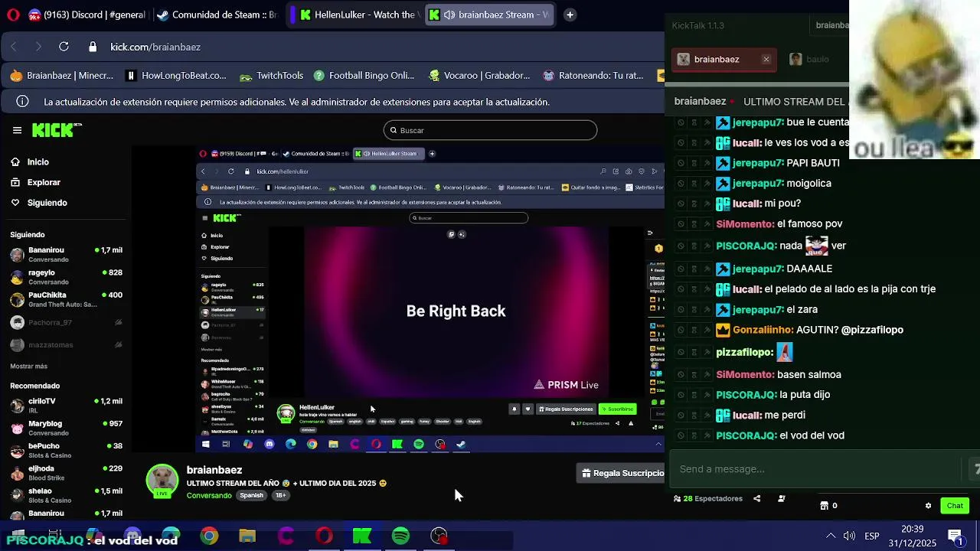Open the Conversando category link
Viewport: 980px width, 551px height.
click(x=209, y=496)
